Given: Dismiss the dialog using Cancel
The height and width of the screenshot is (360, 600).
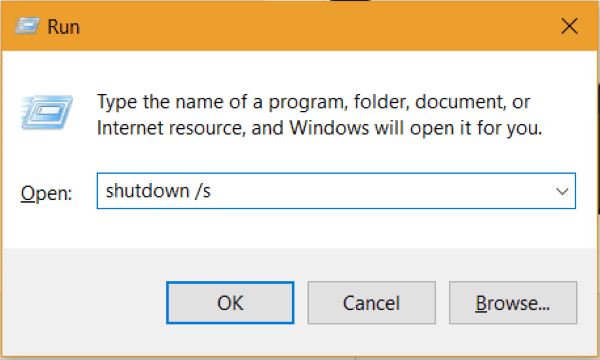Looking at the screenshot, I should (x=372, y=303).
